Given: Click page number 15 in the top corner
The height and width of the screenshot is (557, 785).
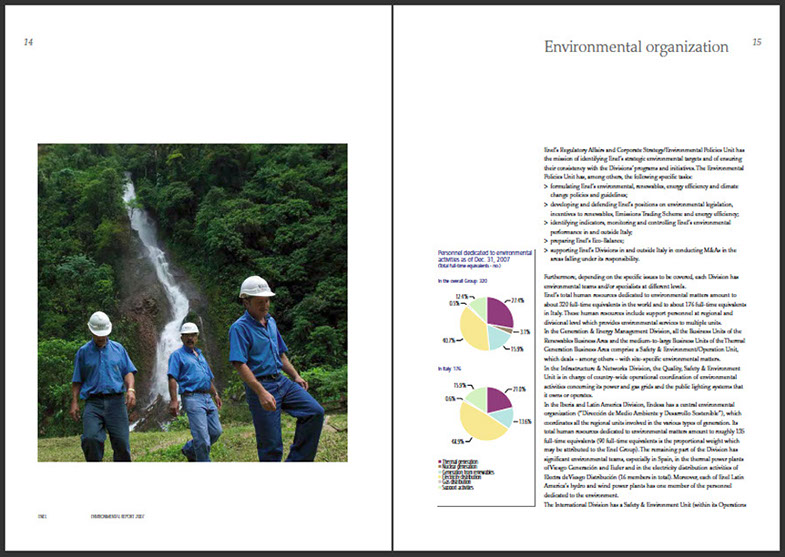Looking at the screenshot, I should [756, 42].
